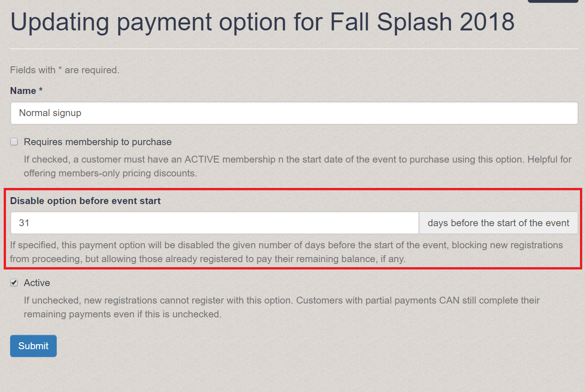
Task: Click the Fields with asterisk required note
Action: click(64, 70)
